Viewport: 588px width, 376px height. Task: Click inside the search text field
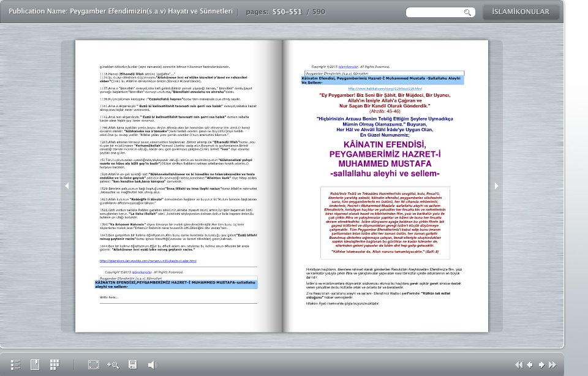(x=434, y=12)
